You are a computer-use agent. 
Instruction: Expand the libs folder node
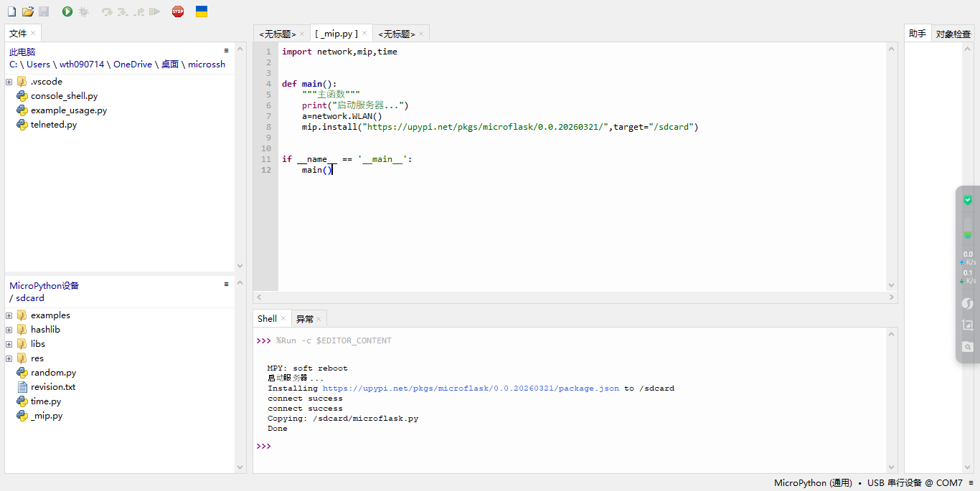click(x=9, y=344)
